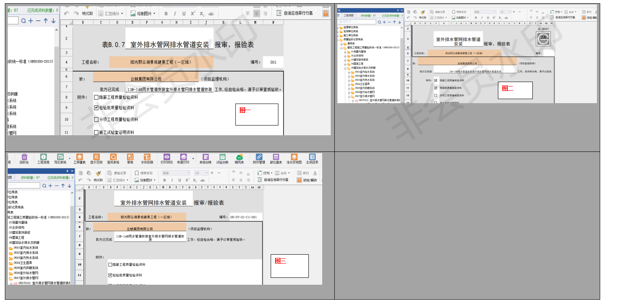Open 试验台账 in 图三 toolbar
The image size is (644, 303).
(x=222, y=159)
